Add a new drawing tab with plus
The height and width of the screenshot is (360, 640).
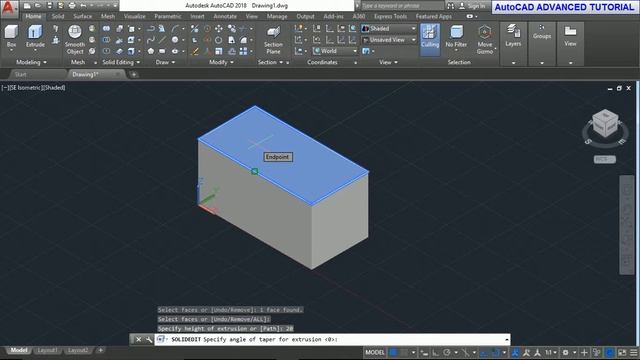click(x=133, y=74)
